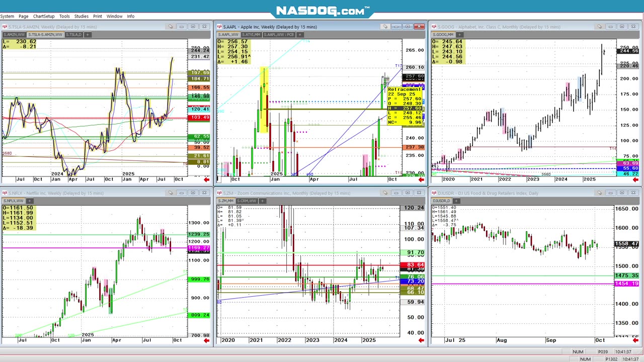644x362 pixels.
Task: Click the link icon in NFLX window title bar
Action: 171,193
